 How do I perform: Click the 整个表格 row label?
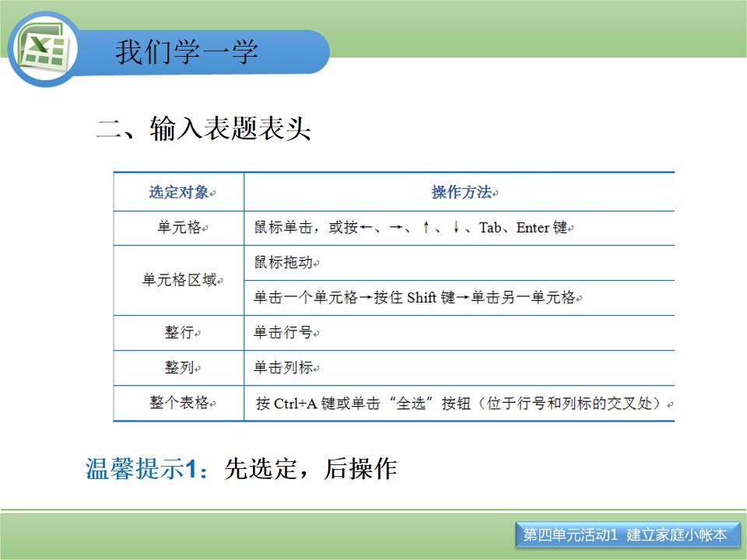[179, 403]
